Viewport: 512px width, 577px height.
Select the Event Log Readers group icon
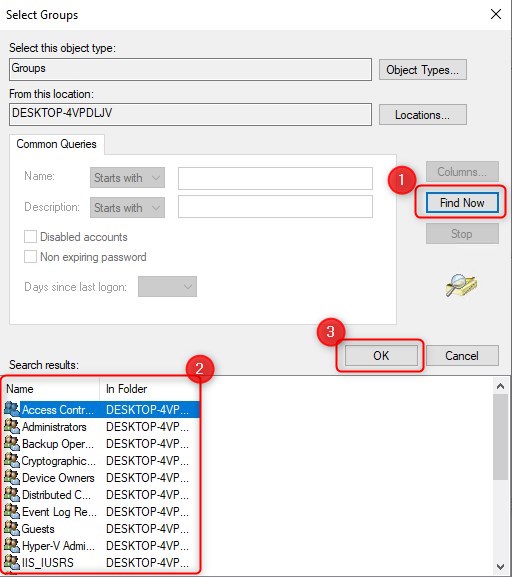click(x=12, y=511)
